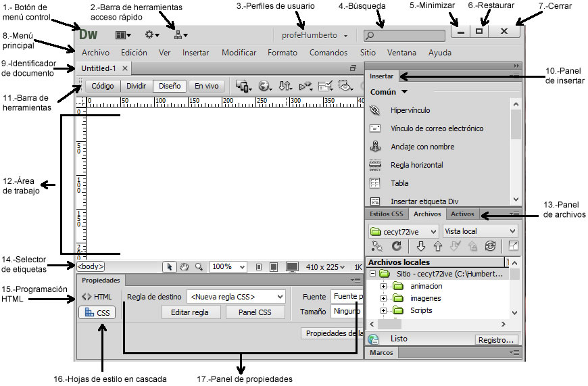Toggle the En vivo live view
Image resolution: width=588 pixels, height=386 pixels.
coord(206,86)
